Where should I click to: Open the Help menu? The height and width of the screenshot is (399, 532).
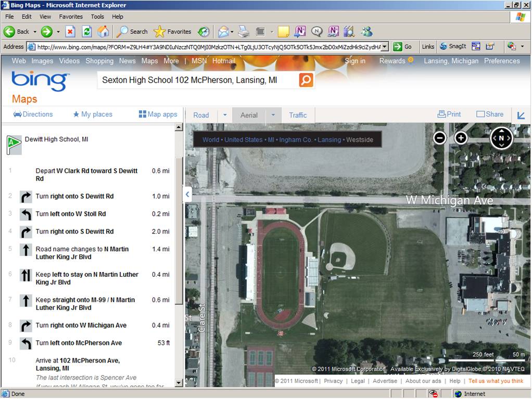point(118,17)
